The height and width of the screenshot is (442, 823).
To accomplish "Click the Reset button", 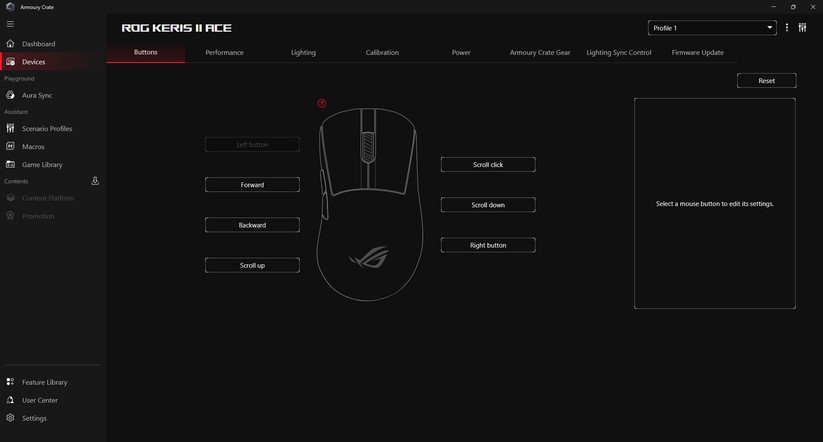I will [766, 81].
